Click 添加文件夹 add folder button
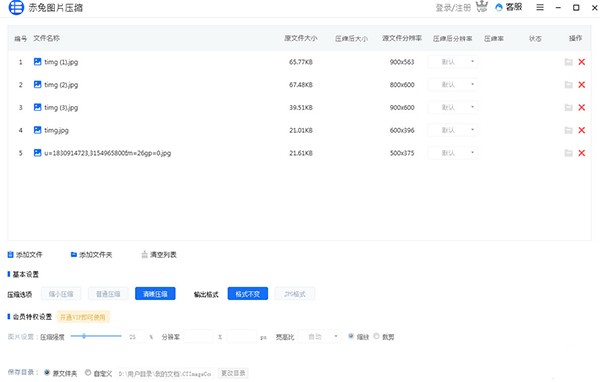The height and width of the screenshot is (382, 600). 91,255
